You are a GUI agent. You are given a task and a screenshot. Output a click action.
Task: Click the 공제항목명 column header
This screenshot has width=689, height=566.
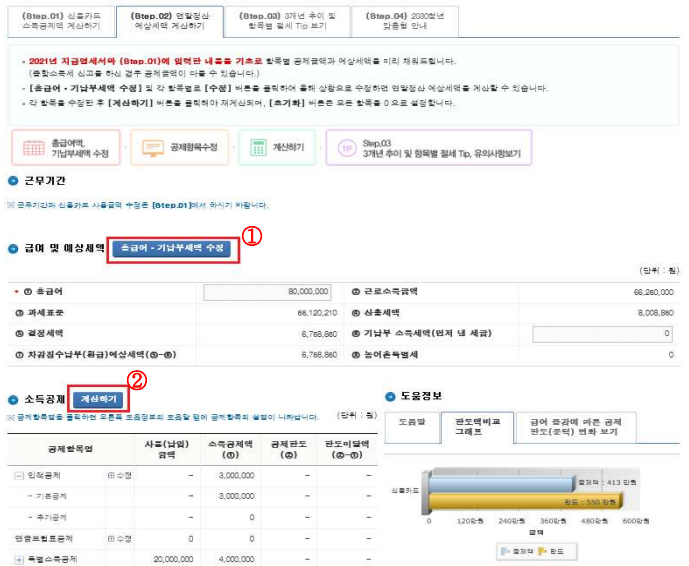point(70,449)
